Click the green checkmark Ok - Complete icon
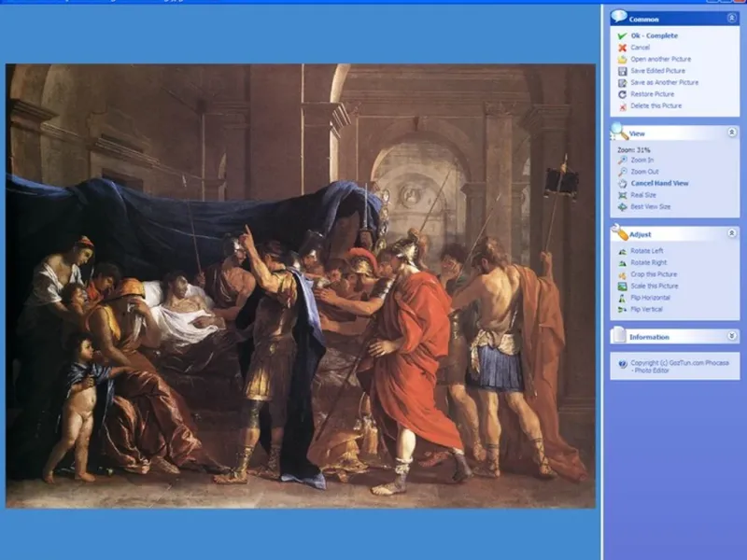Screen dimensions: 747x560 (x=622, y=35)
